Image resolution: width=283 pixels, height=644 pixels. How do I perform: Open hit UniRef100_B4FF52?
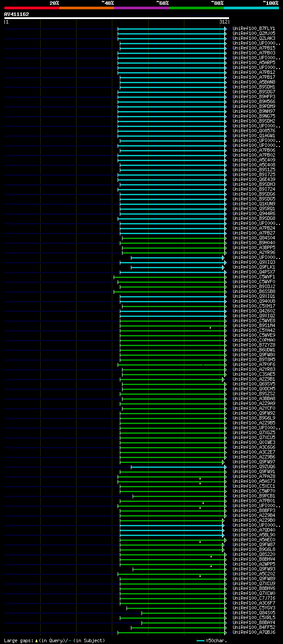pyautogui.click(x=254, y=628)
